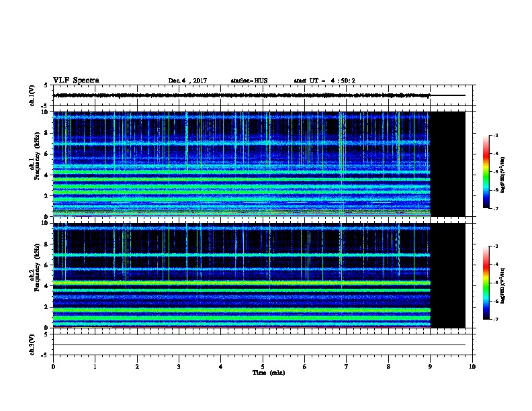Click time-axis tick label "5"
Screen dimensions: 532x411
click(263, 367)
